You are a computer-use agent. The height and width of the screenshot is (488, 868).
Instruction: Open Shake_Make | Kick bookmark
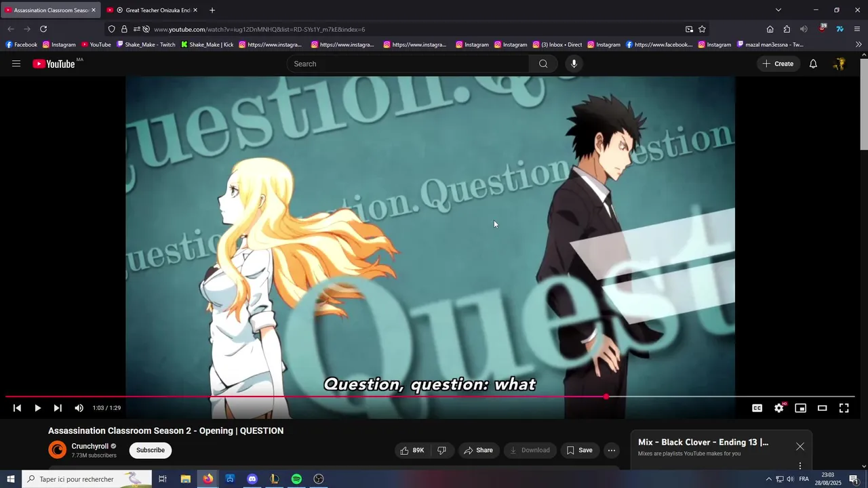pyautogui.click(x=207, y=45)
